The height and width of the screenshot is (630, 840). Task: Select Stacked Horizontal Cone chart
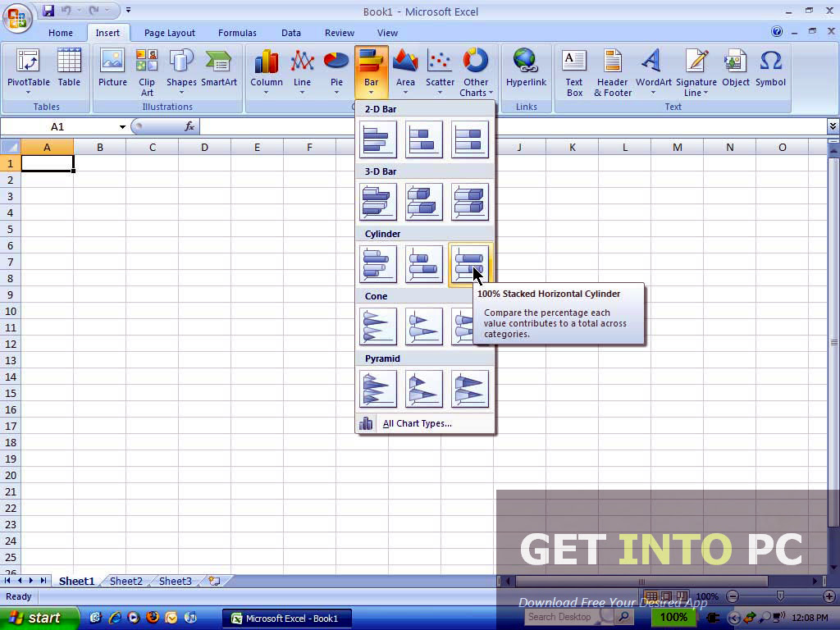[x=424, y=326]
